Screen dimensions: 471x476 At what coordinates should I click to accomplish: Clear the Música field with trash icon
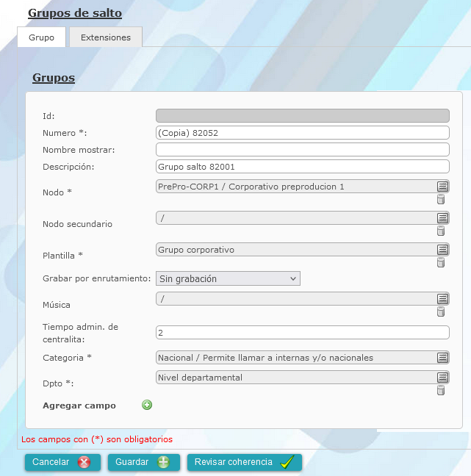click(441, 311)
